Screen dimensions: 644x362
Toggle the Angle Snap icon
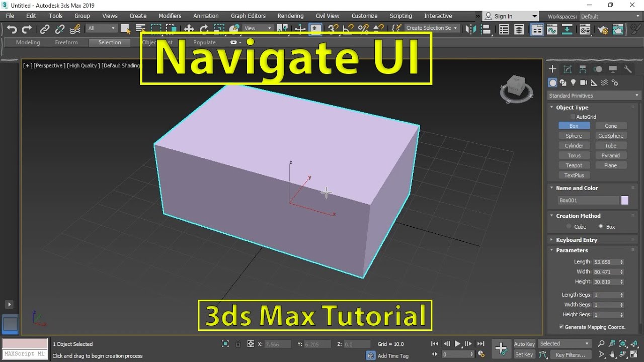[x=348, y=29]
